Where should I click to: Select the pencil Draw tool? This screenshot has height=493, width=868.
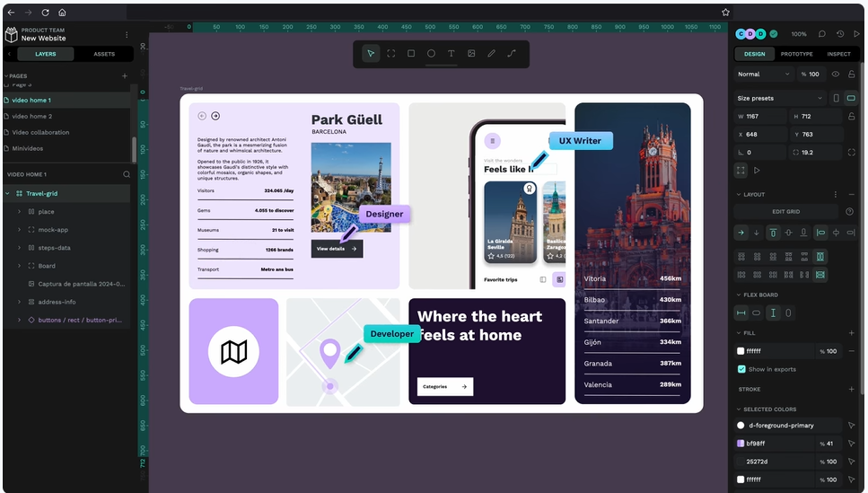(x=491, y=54)
